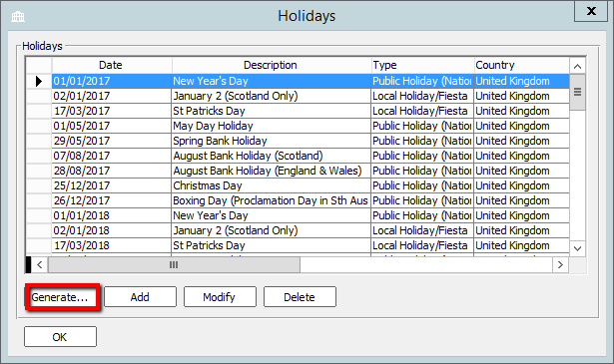614x364 pixels.
Task: Click Public Holiday type in Christmas Day row
Action: pyautogui.click(x=422, y=185)
